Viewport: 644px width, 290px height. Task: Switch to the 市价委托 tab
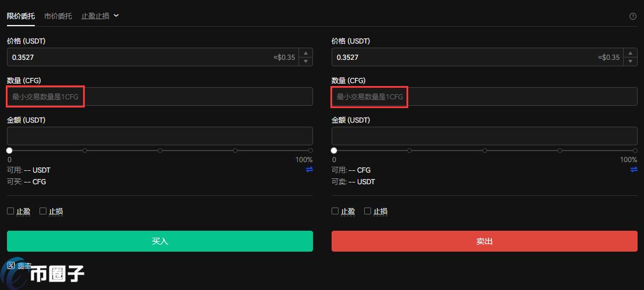point(58,16)
